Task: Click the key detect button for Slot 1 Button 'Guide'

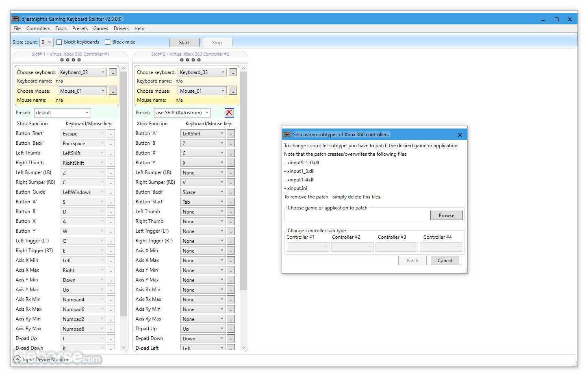Action: 111,192
